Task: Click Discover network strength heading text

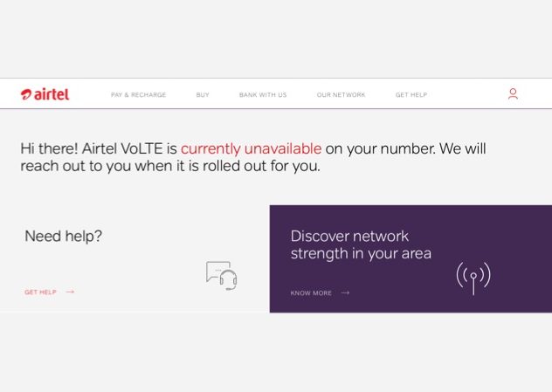Action: tap(361, 245)
